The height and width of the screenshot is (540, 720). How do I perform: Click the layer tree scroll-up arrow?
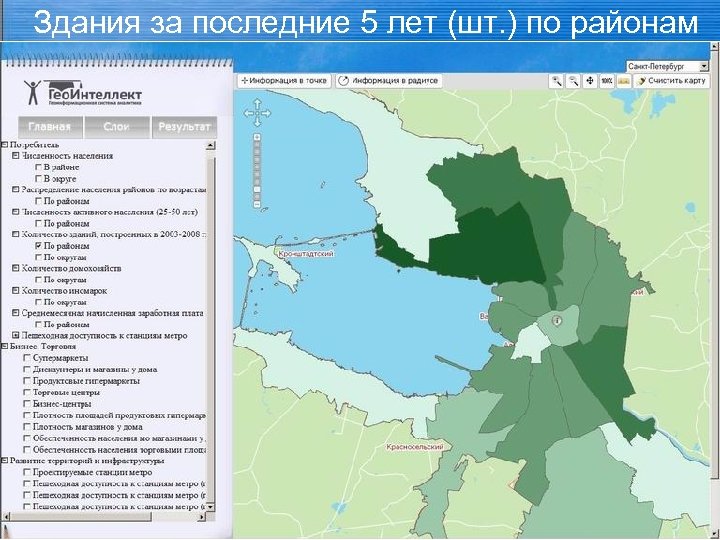pos(210,146)
